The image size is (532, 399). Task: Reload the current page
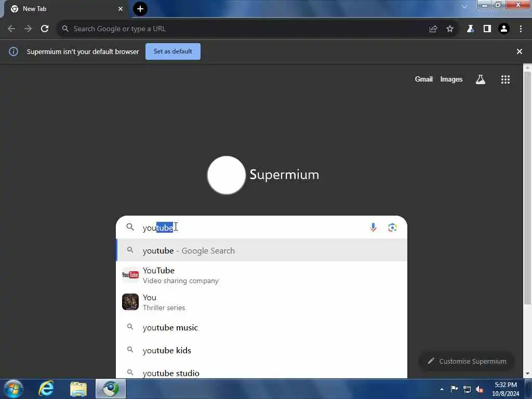coord(45,29)
